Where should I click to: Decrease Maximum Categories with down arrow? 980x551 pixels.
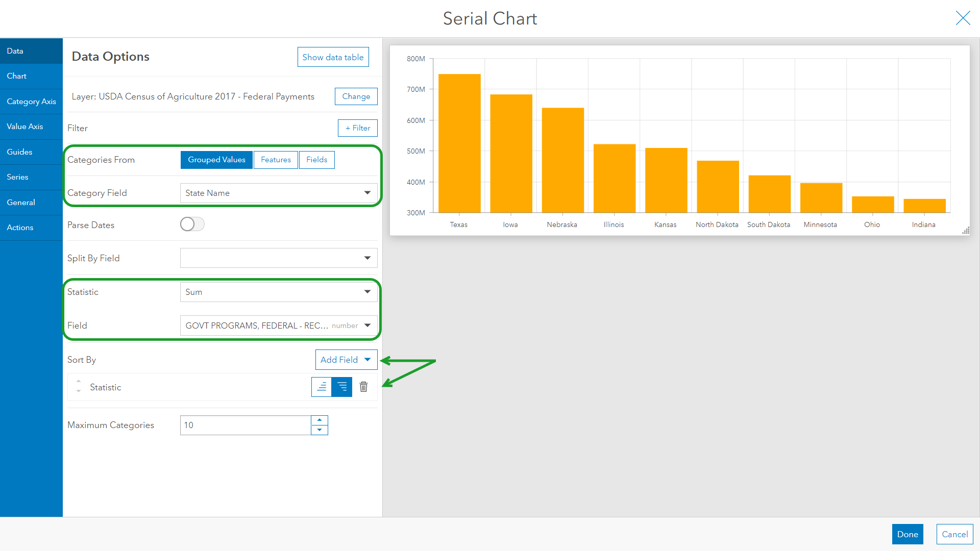point(320,430)
